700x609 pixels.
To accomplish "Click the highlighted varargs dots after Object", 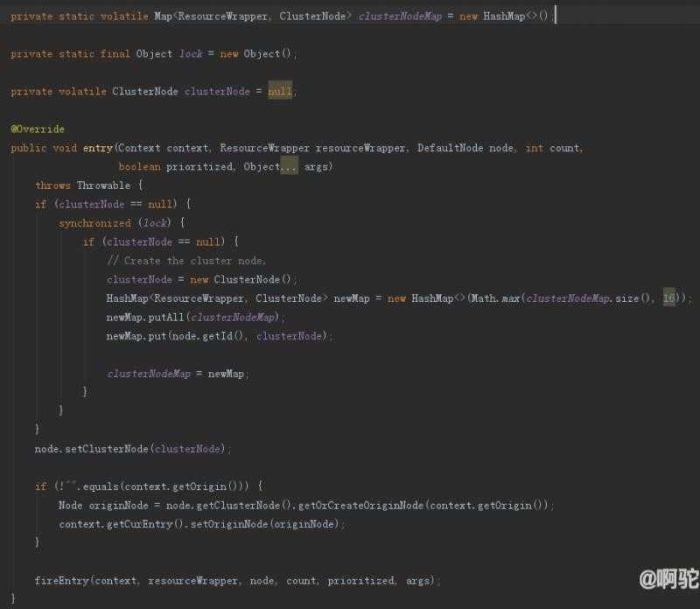I will point(289,166).
